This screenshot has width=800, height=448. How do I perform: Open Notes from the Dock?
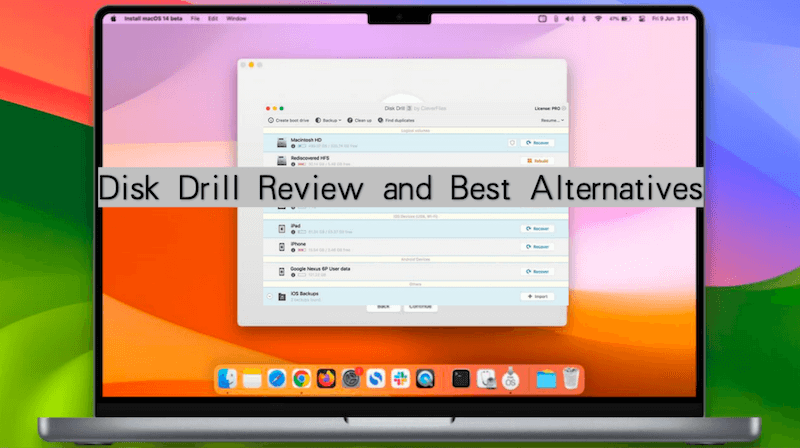[x=252, y=379]
